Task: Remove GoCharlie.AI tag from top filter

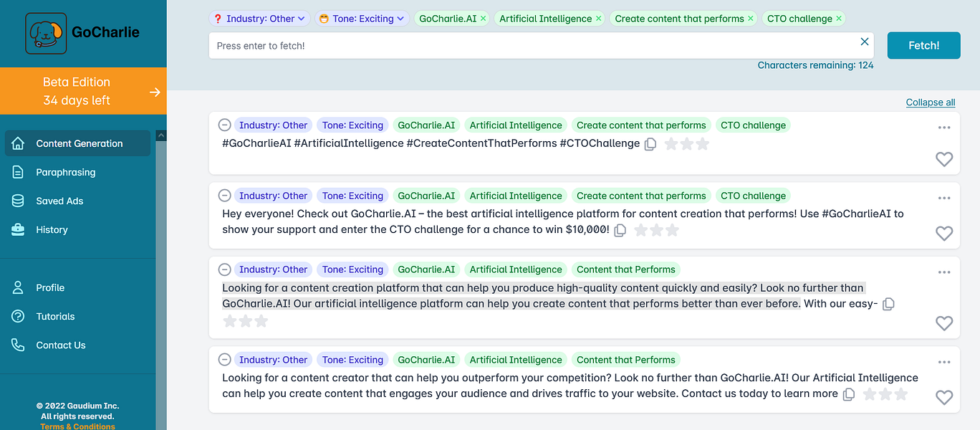Action: tap(483, 19)
